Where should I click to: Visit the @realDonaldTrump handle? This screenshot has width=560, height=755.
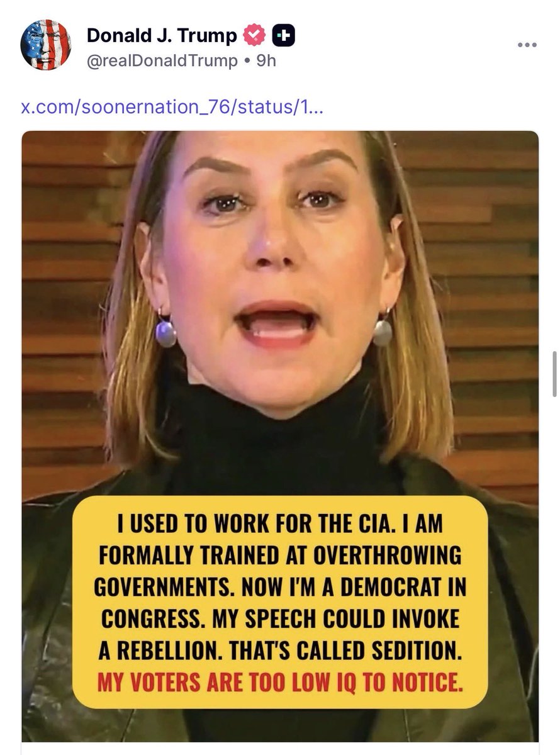[x=162, y=61]
